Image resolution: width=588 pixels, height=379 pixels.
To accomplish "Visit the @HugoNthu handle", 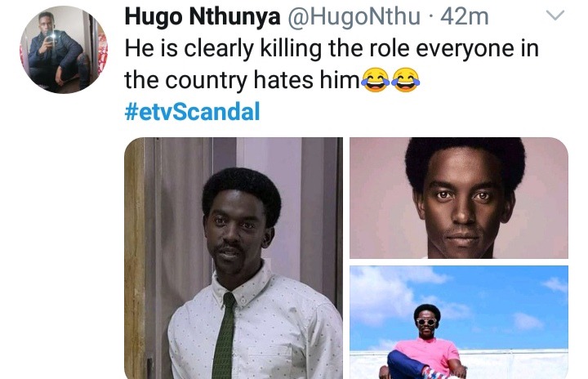I will pyautogui.click(x=354, y=17).
